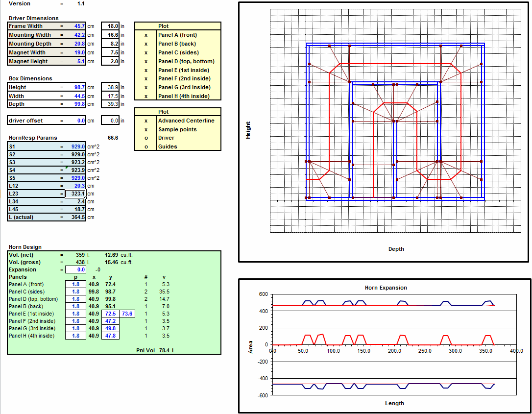Select Panel C (sides) thickness p cell
Screen dimensions: 532x414
coord(75,292)
